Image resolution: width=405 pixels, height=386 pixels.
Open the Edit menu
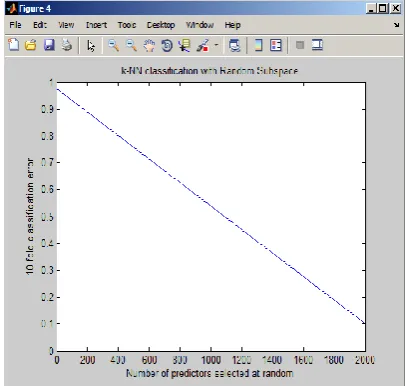(40, 25)
